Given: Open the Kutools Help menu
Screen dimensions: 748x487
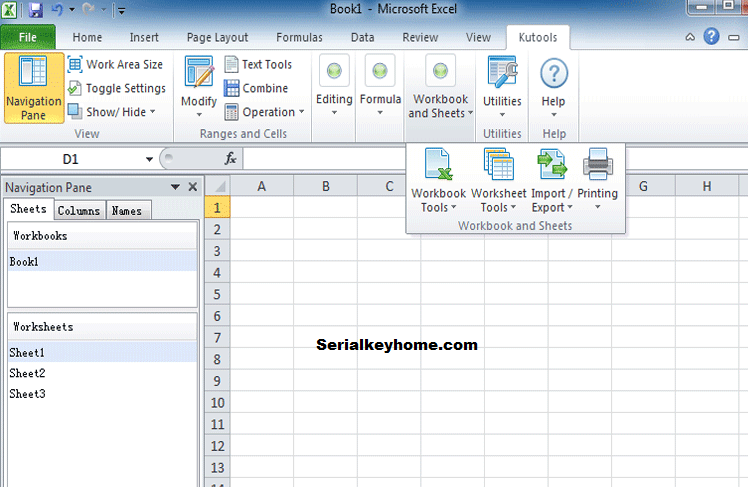Looking at the screenshot, I should [553, 87].
